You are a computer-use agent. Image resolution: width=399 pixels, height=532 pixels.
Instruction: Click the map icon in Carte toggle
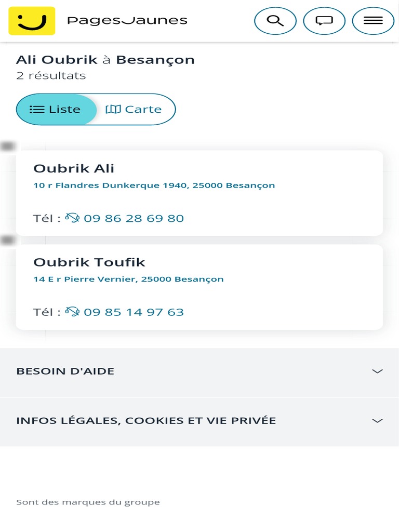(x=113, y=110)
